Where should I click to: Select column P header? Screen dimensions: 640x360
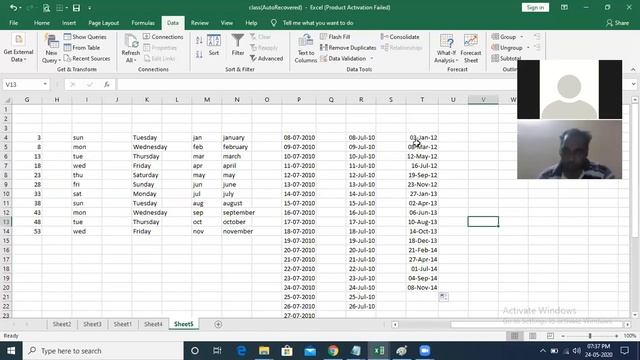point(299,100)
